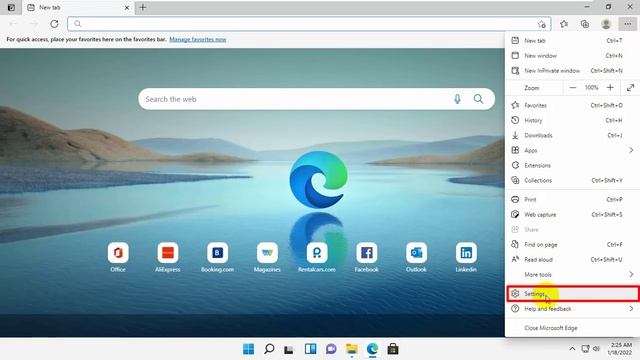
Task: Open the Windows Start button
Action: pos(248,349)
